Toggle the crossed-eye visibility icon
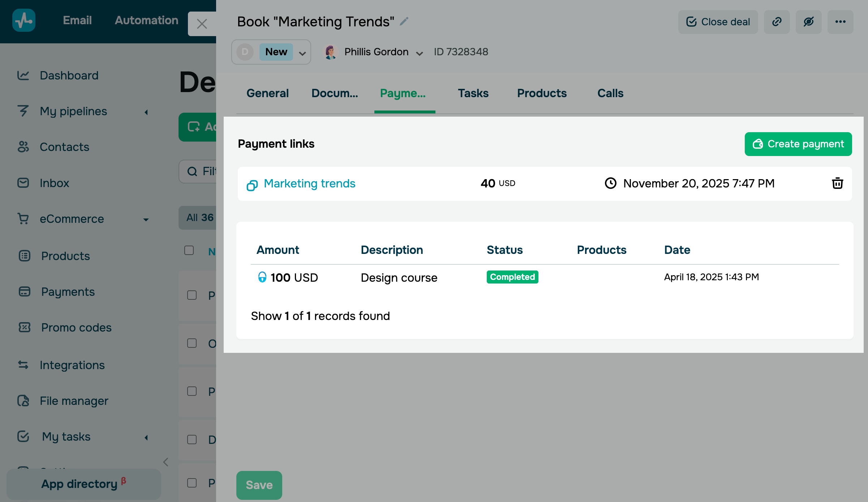Image resolution: width=868 pixels, height=502 pixels. click(808, 22)
